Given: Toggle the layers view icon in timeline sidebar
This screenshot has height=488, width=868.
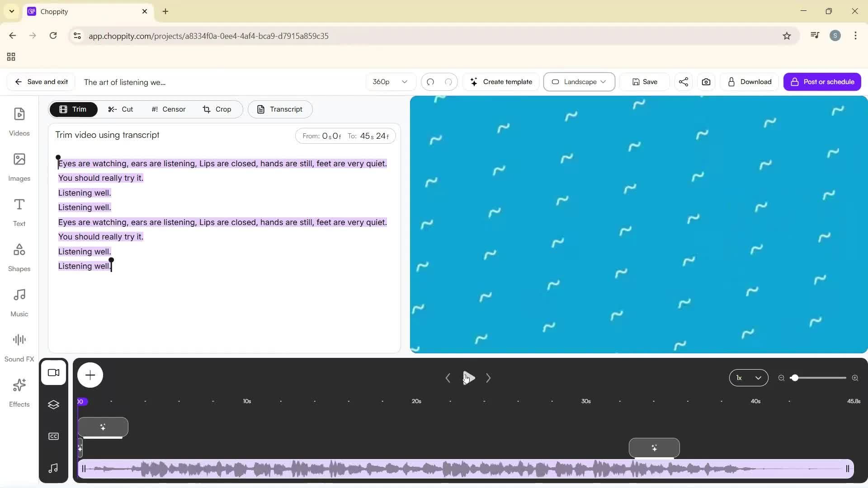Looking at the screenshot, I should [x=54, y=405].
